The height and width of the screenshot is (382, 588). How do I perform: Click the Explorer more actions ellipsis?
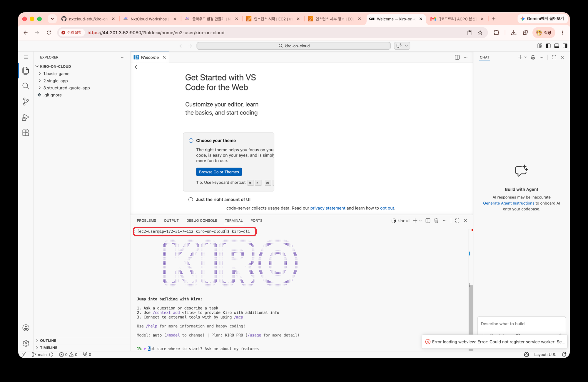pyautogui.click(x=123, y=57)
